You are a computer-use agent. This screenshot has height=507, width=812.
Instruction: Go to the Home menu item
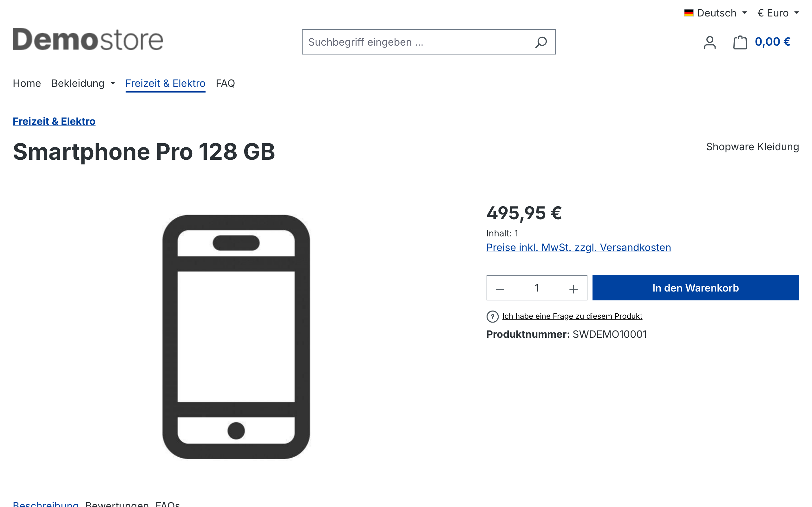[x=27, y=83]
